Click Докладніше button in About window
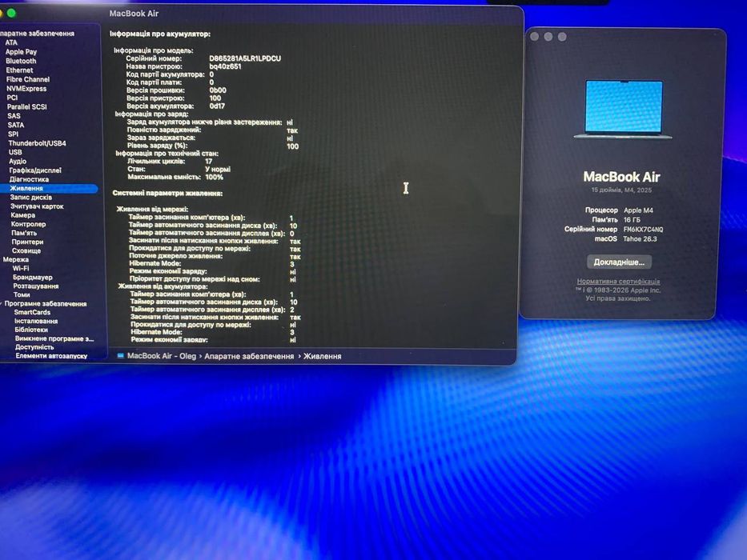This screenshot has height=560, width=747. pyautogui.click(x=619, y=262)
